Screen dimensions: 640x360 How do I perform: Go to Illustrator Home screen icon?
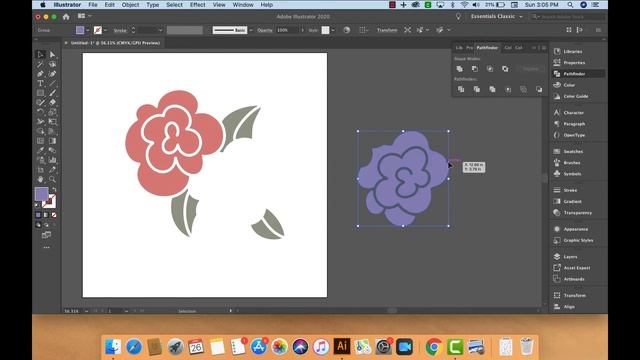tap(66, 17)
